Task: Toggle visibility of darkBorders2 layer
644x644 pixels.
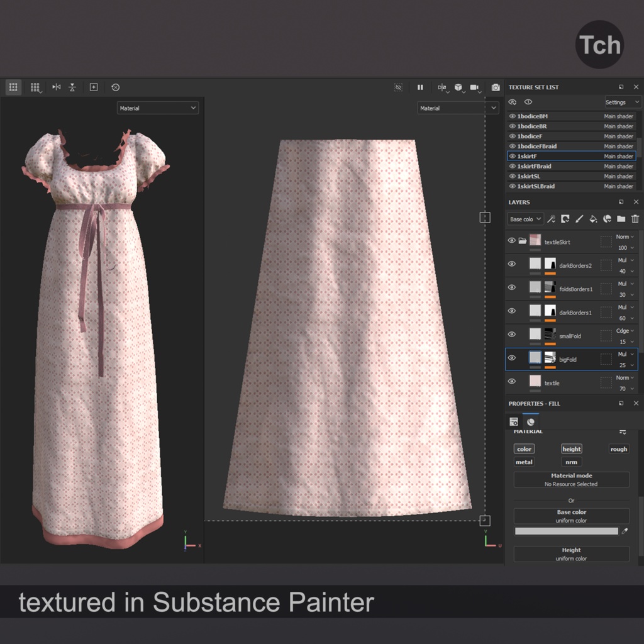Action: (511, 264)
